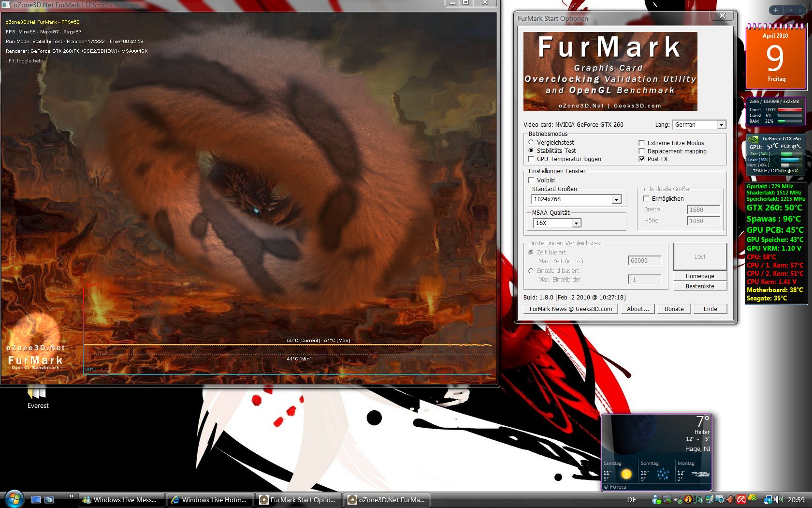
Task: Click the volume speaker tray icon
Action: tap(779, 500)
